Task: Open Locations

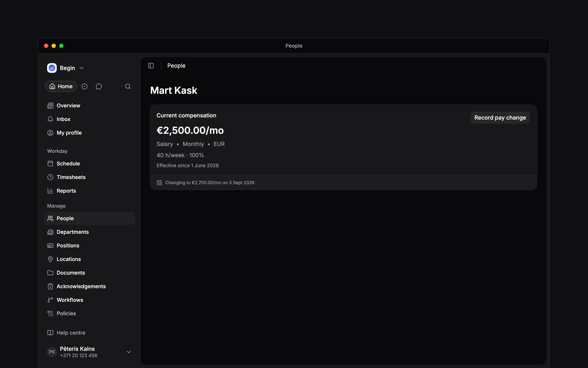Action: pos(89,259)
